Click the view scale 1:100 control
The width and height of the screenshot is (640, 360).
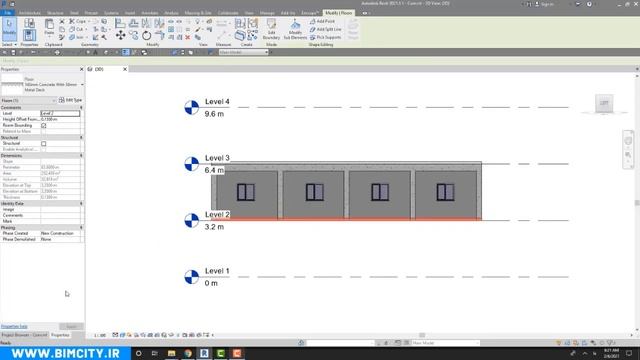(100, 335)
